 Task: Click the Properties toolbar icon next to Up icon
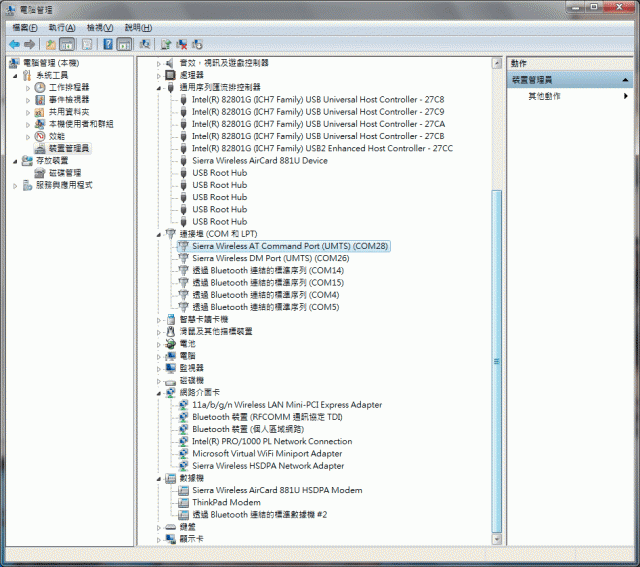[x=87, y=44]
